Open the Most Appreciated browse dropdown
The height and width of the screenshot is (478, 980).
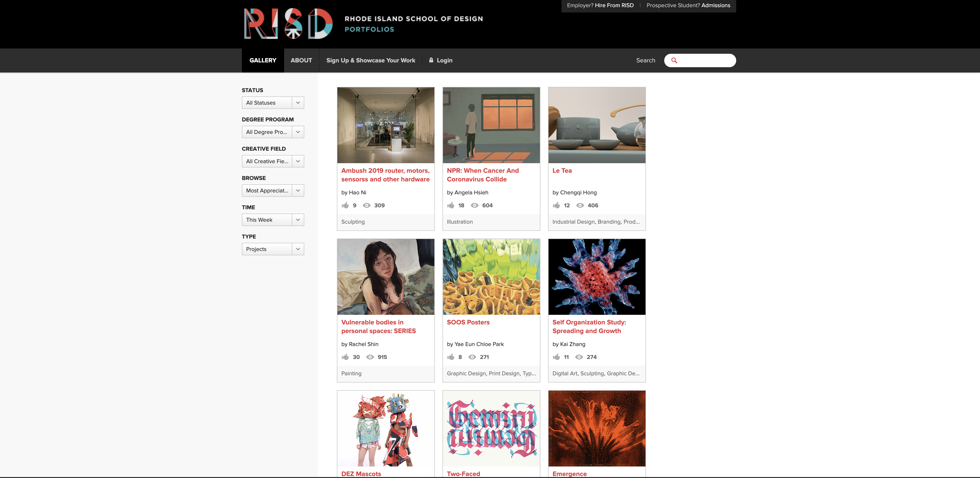(x=273, y=191)
